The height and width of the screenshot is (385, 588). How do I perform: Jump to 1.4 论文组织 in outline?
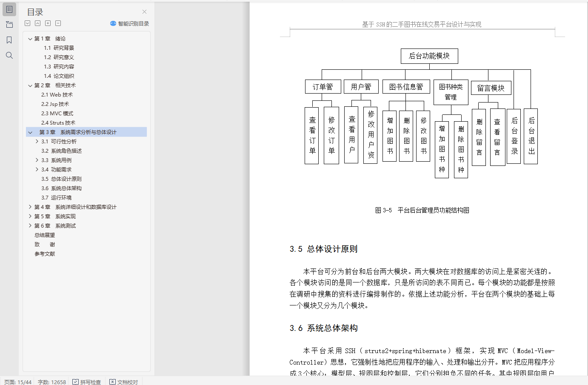tap(59, 76)
